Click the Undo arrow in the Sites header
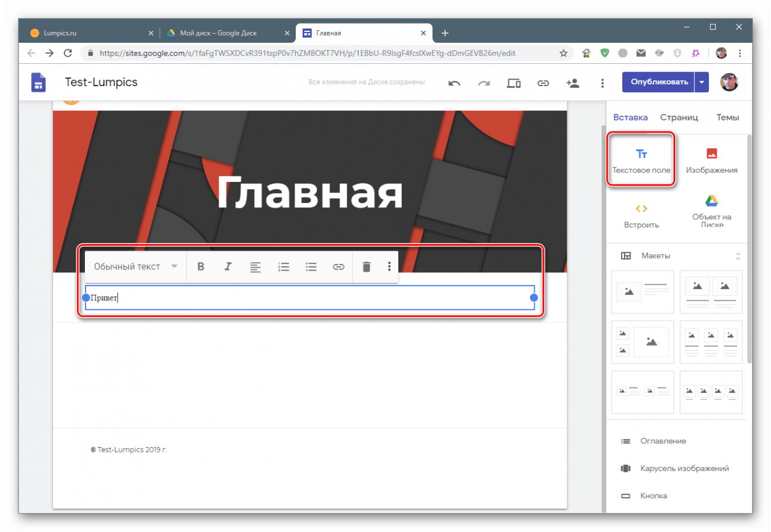The height and width of the screenshot is (532, 771). pyautogui.click(x=454, y=83)
